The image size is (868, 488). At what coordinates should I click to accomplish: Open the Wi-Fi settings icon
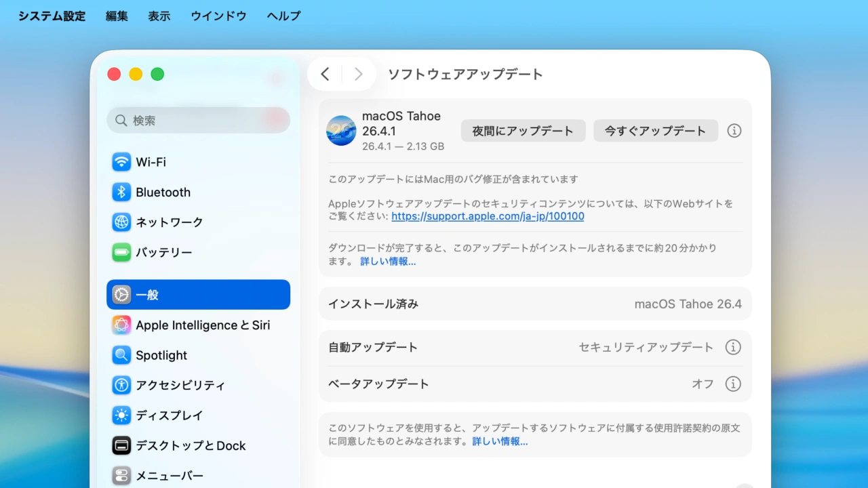121,162
